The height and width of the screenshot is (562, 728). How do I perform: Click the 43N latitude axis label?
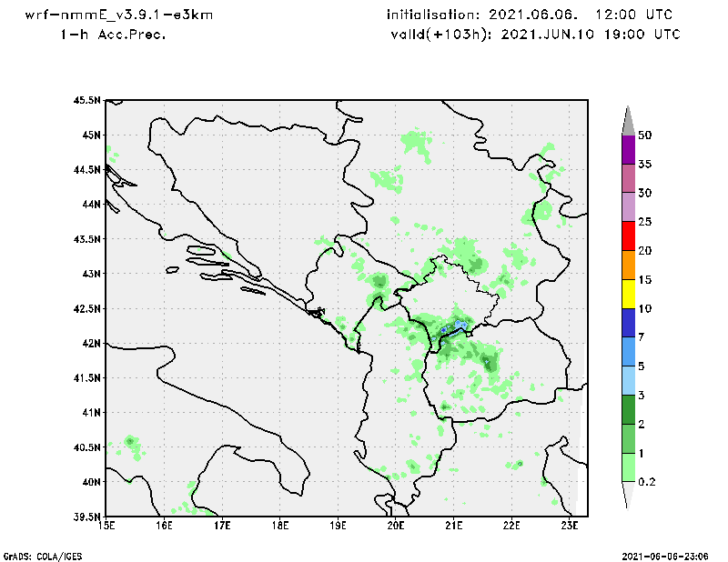(92, 274)
